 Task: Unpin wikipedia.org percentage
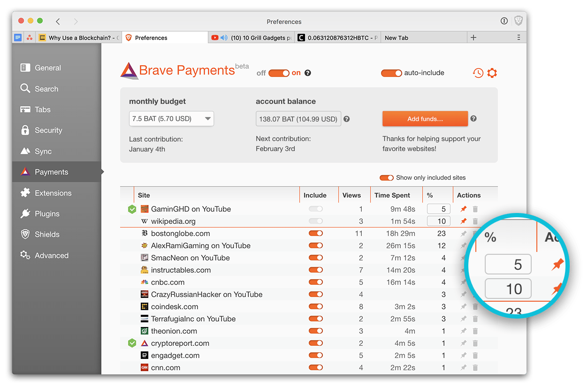[x=464, y=221]
